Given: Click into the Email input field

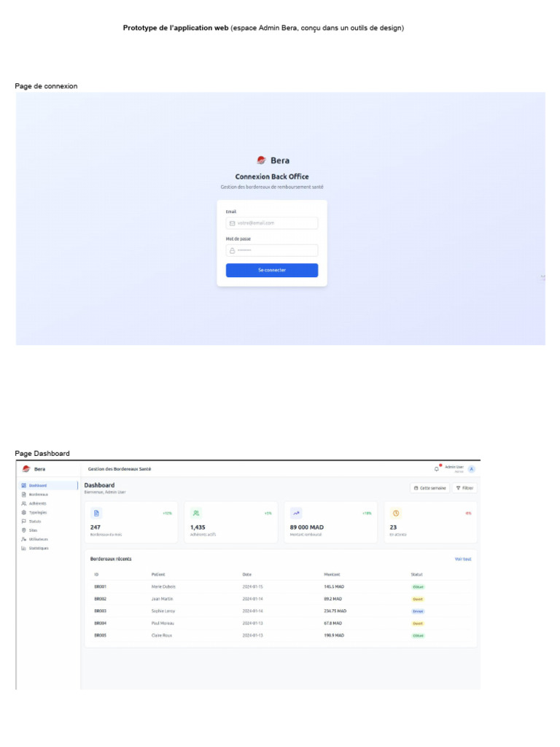Looking at the screenshot, I should coord(272,223).
